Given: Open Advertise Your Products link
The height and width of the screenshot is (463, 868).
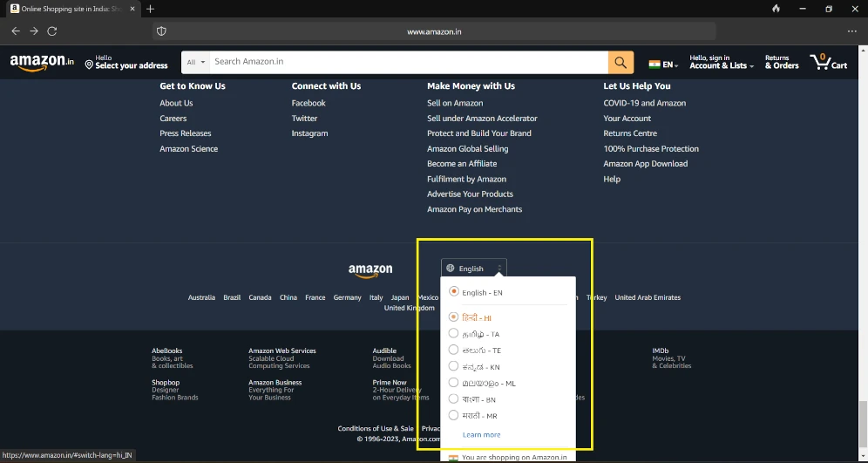Looking at the screenshot, I should coord(470,194).
